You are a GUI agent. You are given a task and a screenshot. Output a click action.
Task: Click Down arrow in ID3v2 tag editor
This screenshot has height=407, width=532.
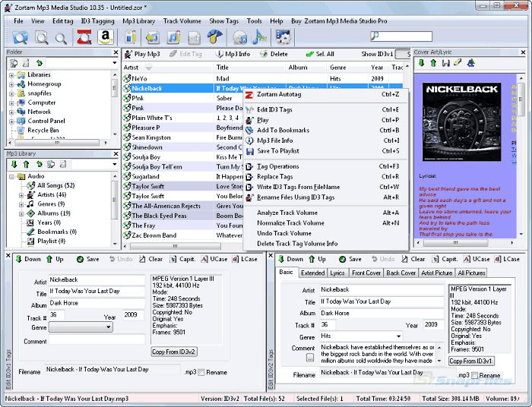tap(290, 259)
